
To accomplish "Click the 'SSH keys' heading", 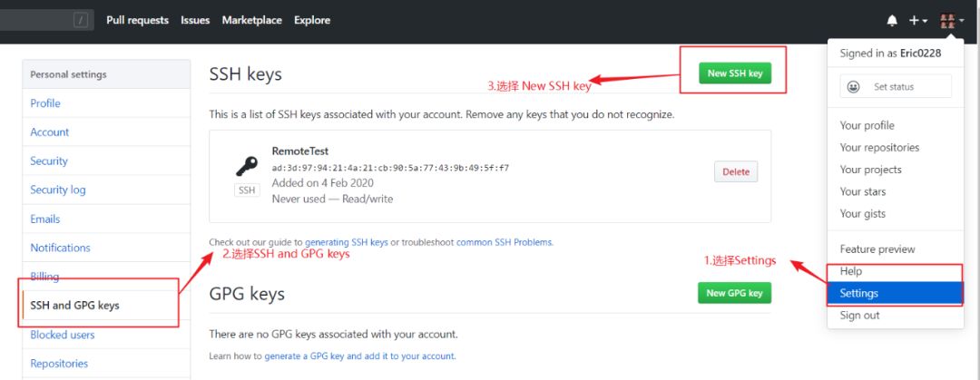I will 246,74.
